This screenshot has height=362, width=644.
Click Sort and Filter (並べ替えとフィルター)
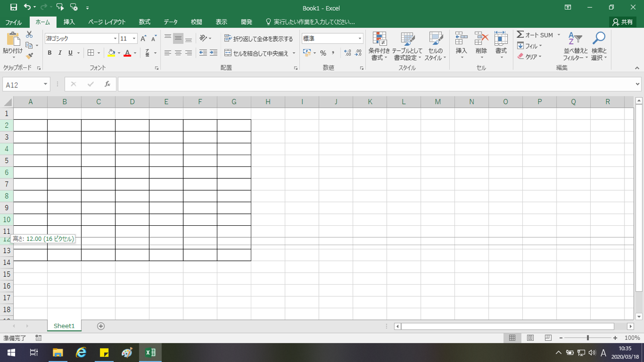576,46
